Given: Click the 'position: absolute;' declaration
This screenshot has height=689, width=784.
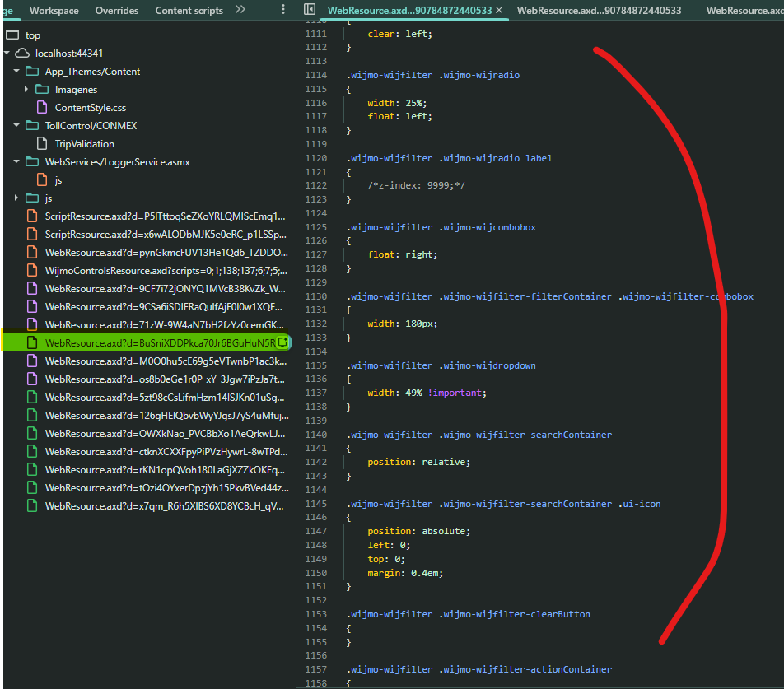Looking at the screenshot, I should click(419, 531).
